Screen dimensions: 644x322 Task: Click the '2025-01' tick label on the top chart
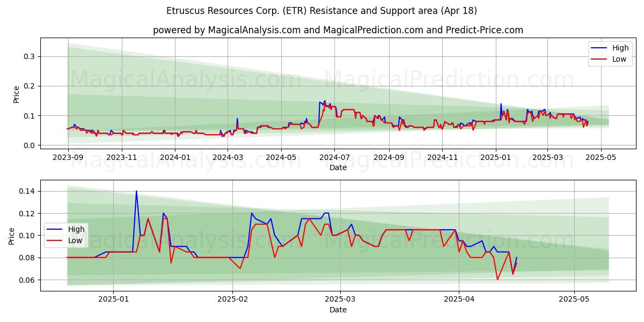pyautogui.click(x=496, y=157)
